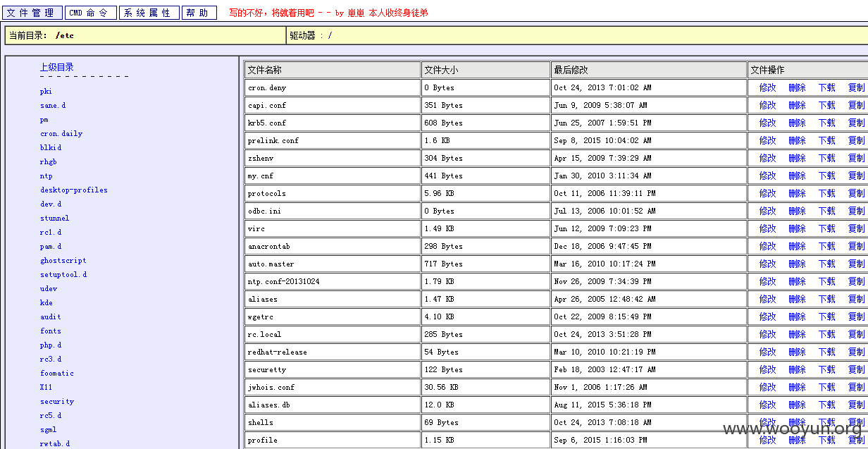Open the pki directory
Image resolution: width=868 pixels, height=449 pixels.
(x=46, y=92)
